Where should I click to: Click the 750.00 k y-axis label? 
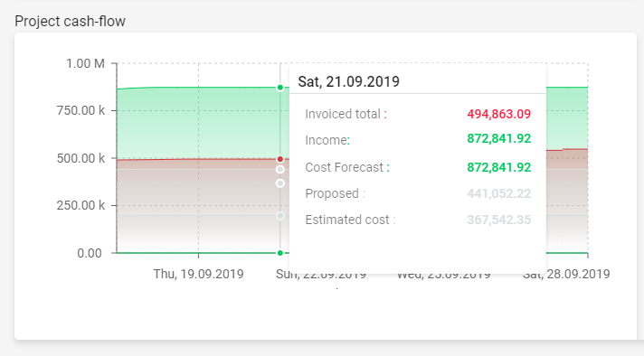click(80, 110)
